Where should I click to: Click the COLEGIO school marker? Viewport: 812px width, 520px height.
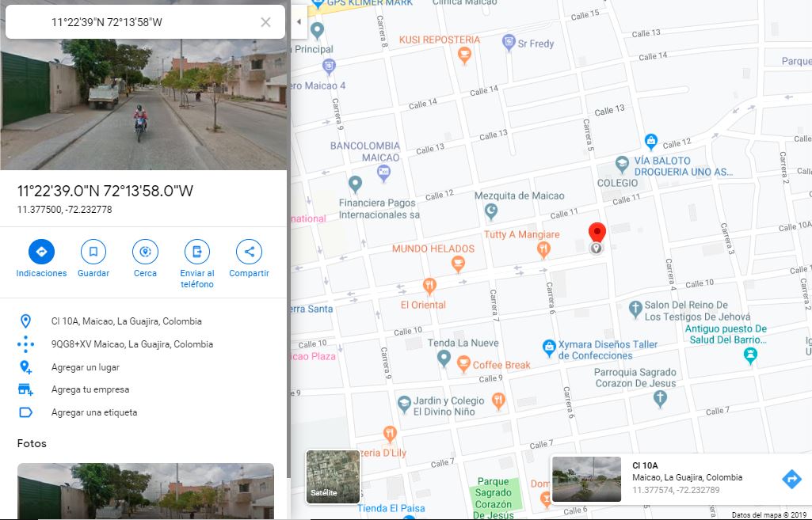(622, 165)
